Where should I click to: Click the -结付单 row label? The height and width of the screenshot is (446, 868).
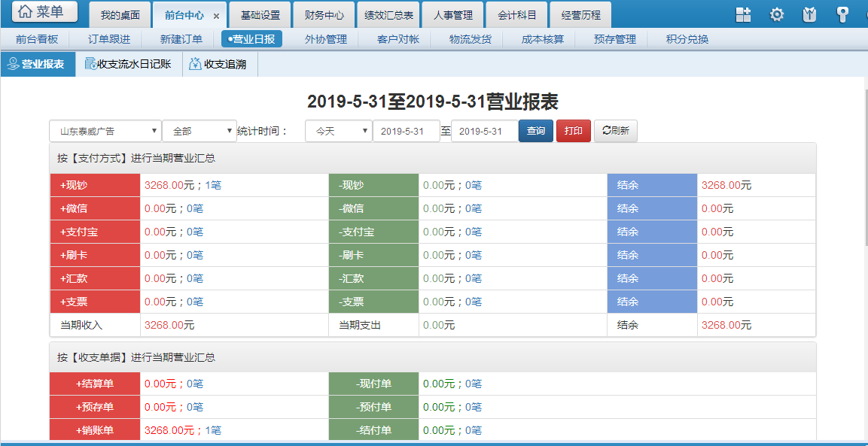(x=373, y=430)
